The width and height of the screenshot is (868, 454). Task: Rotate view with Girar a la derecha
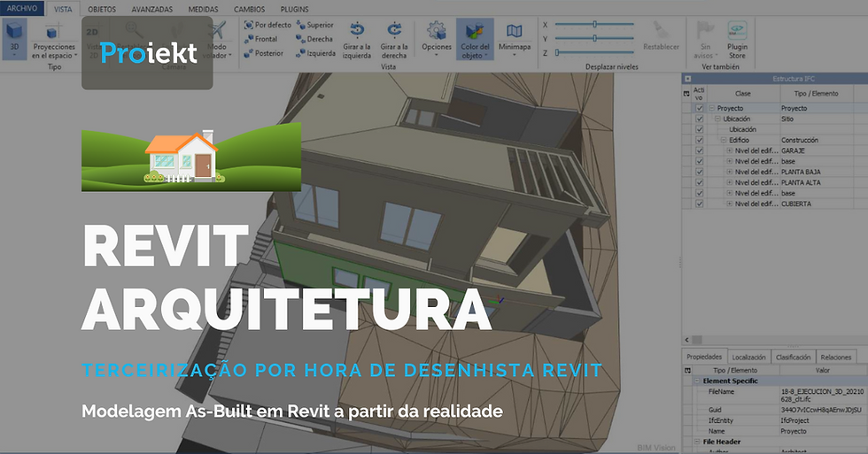click(x=394, y=40)
